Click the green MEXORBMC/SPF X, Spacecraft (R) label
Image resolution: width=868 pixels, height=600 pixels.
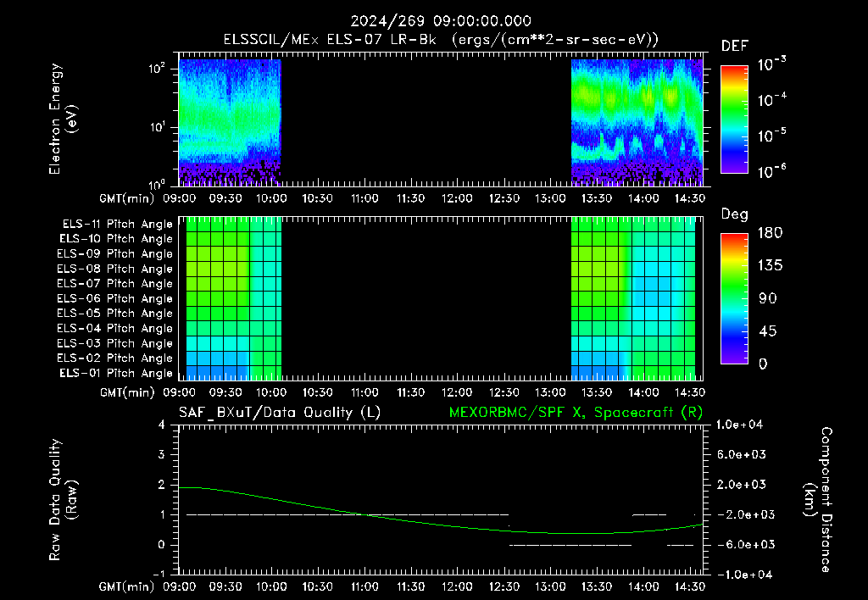click(x=576, y=413)
